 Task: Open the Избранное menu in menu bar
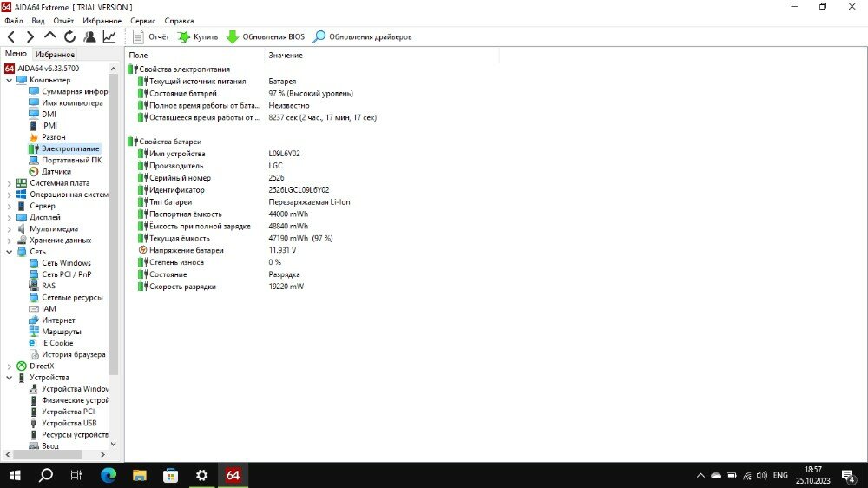tap(102, 21)
